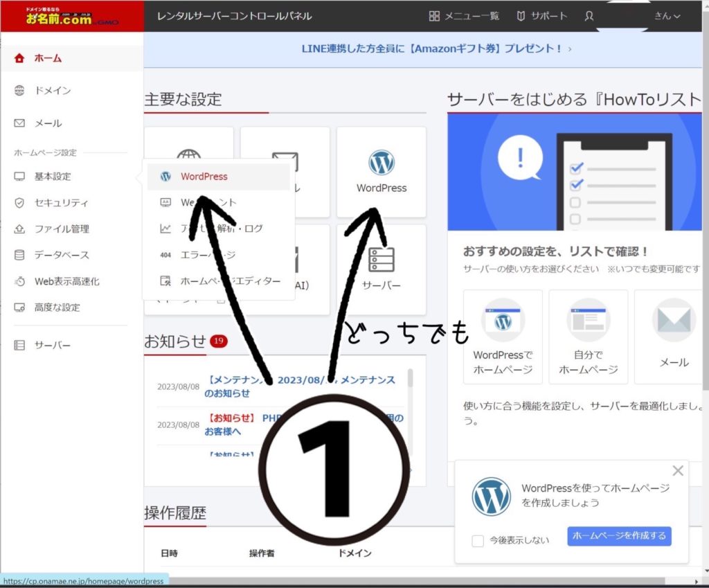709x588 pixels.
Task: Click the ドメイン globe icon in sidebar
Action: tap(19, 91)
